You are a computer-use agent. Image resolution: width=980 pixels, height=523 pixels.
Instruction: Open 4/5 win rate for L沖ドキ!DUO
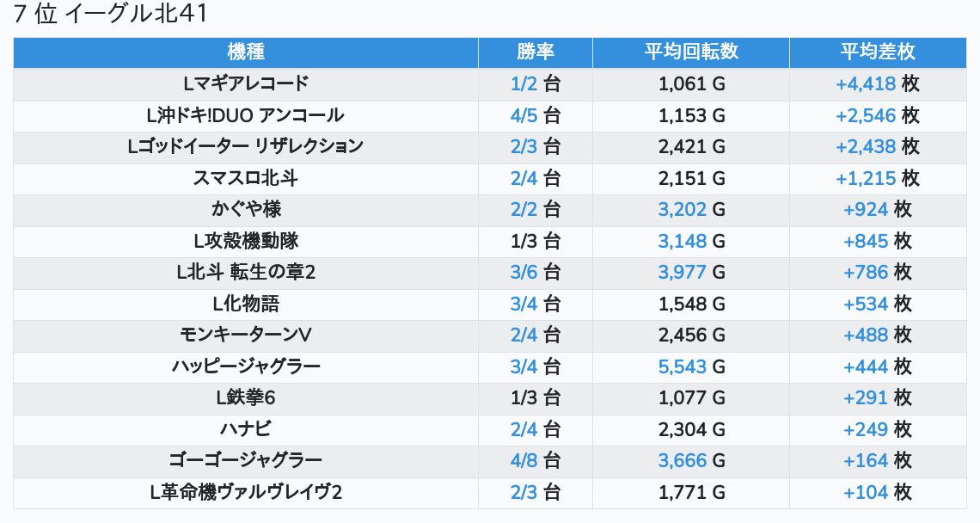(524, 115)
